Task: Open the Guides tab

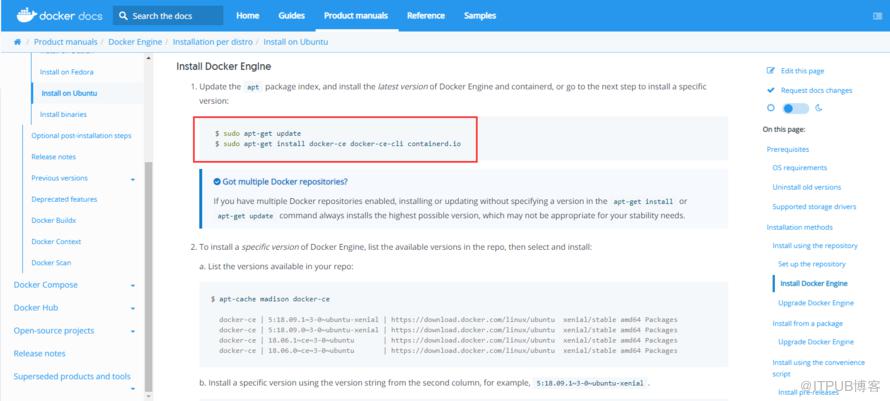Action: [x=291, y=16]
